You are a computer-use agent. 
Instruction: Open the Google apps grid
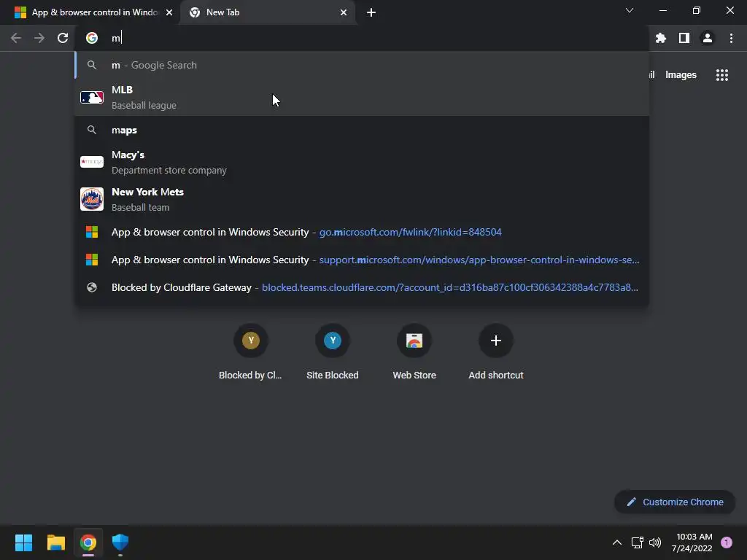click(722, 75)
